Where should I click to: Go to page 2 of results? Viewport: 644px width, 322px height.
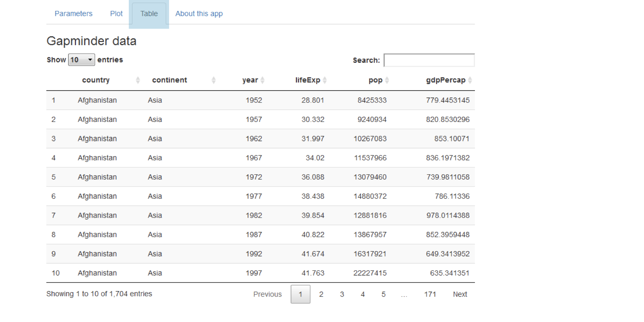(321, 294)
